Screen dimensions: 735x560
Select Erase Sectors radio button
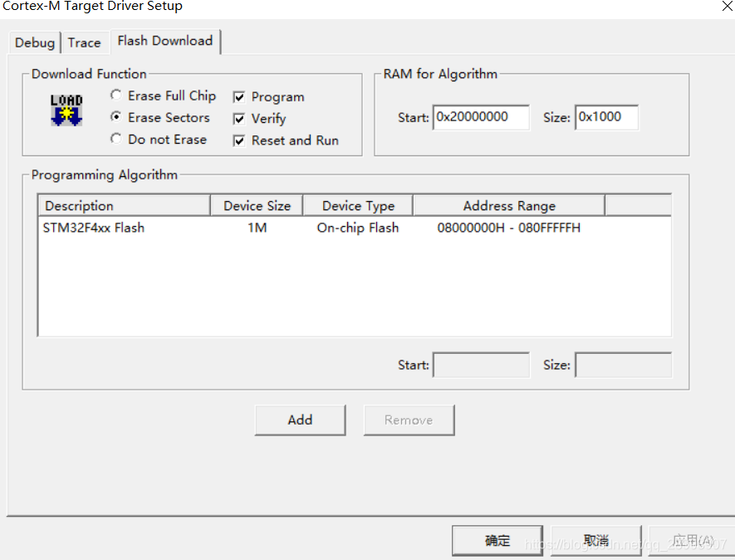point(115,117)
